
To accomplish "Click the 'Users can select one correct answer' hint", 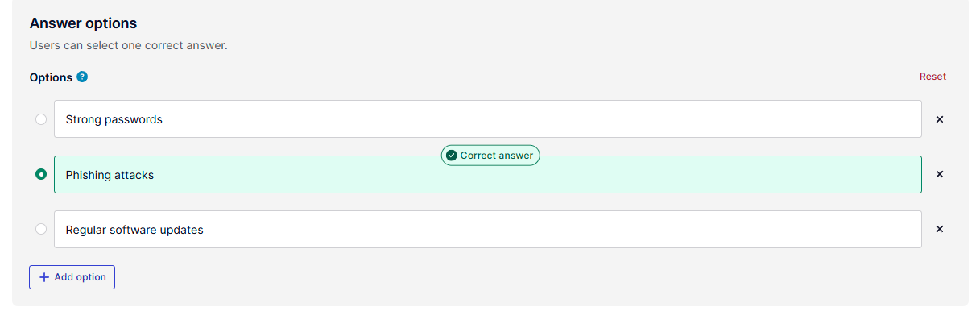I will pyautogui.click(x=129, y=46).
